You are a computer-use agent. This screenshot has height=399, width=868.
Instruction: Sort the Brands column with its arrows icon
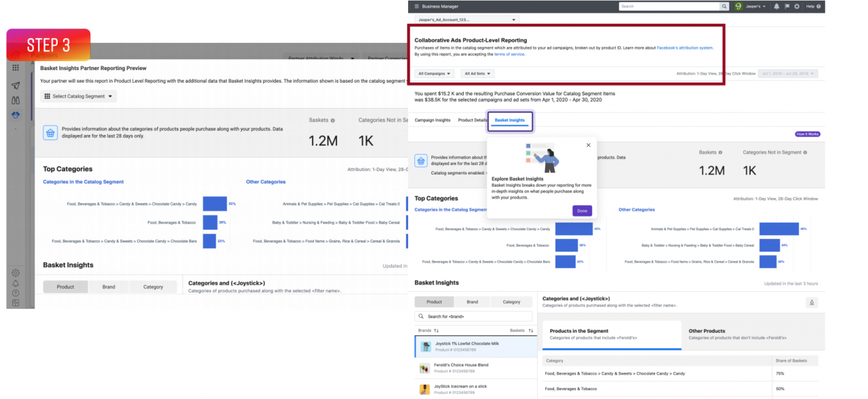coord(436,330)
